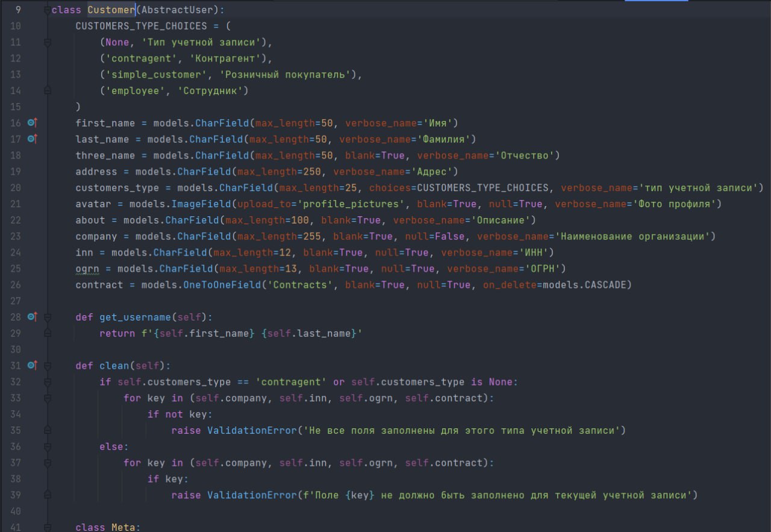
Task: Collapse get_username method fold on line 28
Action: coord(48,316)
